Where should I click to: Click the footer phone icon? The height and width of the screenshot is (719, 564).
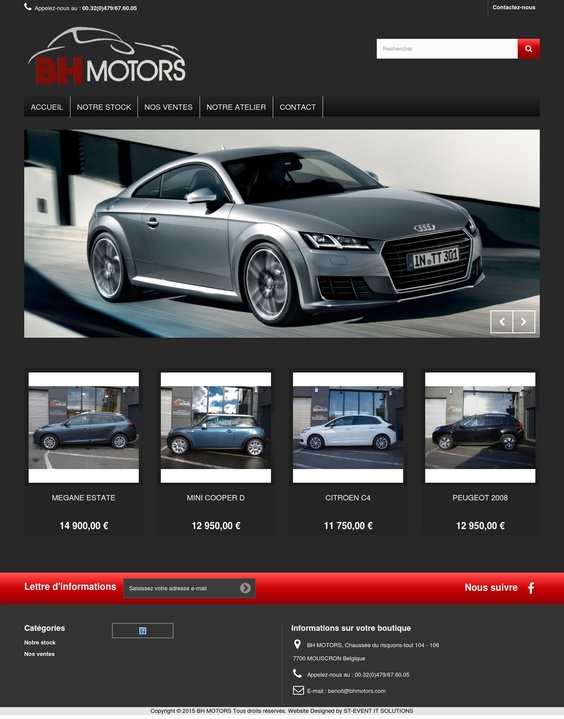(x=297, y=674)
